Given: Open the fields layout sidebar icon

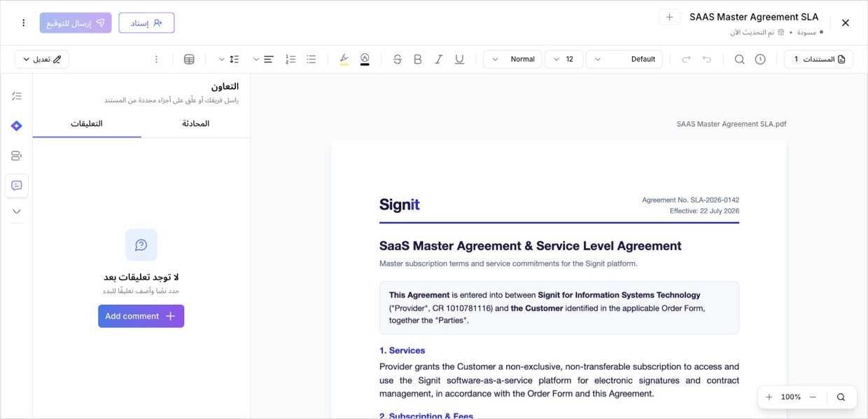Looking at the screenshot, I should click(x=17, y=156).
